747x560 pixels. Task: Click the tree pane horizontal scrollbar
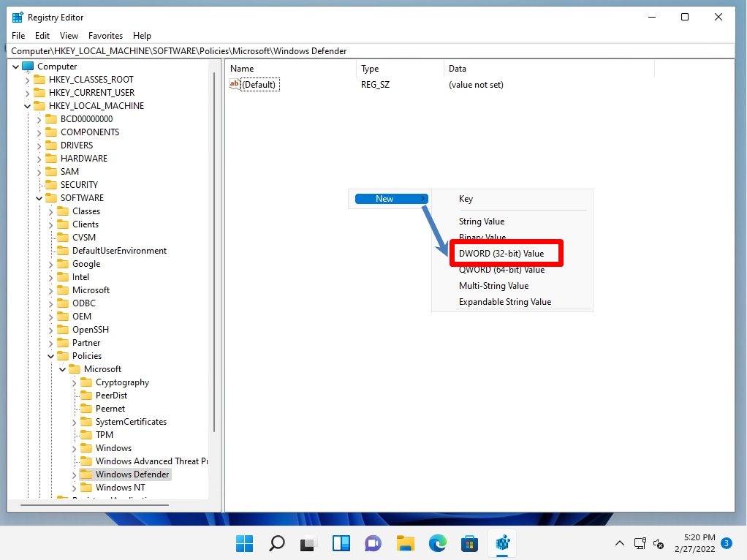[94, 504]
